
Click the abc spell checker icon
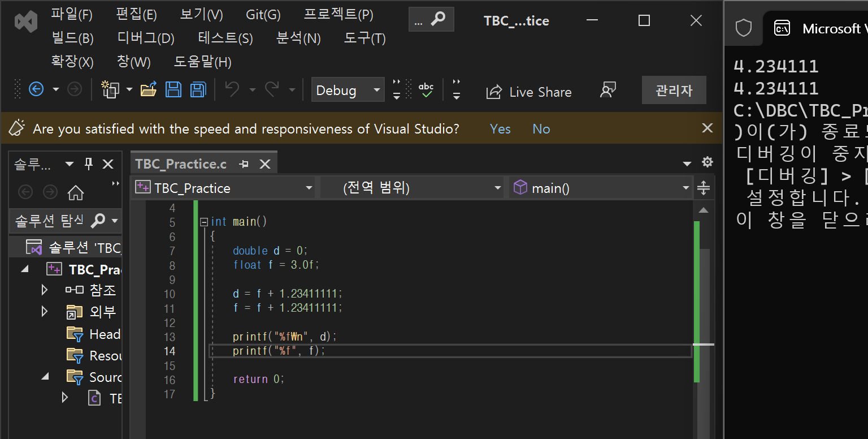coord(426,89)
